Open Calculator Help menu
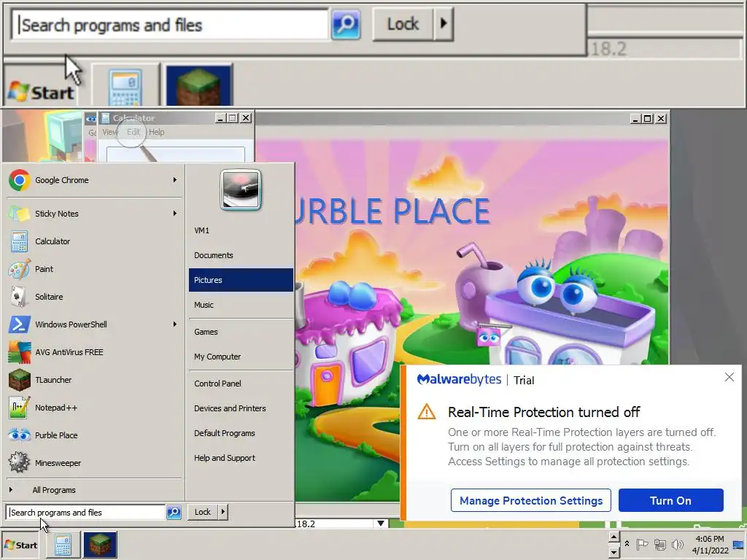 tap(156, 133)
